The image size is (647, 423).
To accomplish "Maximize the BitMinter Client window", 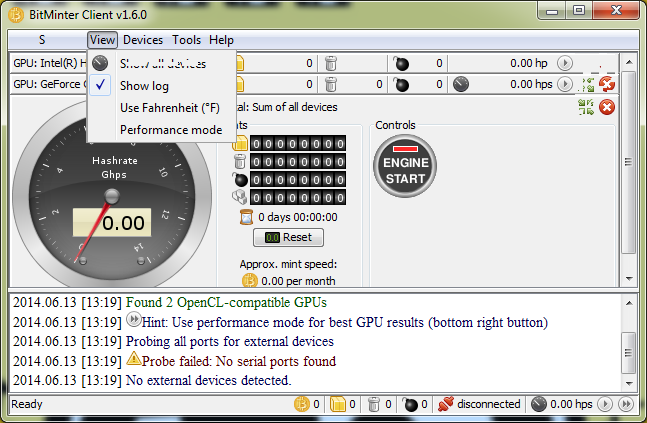I will coord(579,11).
